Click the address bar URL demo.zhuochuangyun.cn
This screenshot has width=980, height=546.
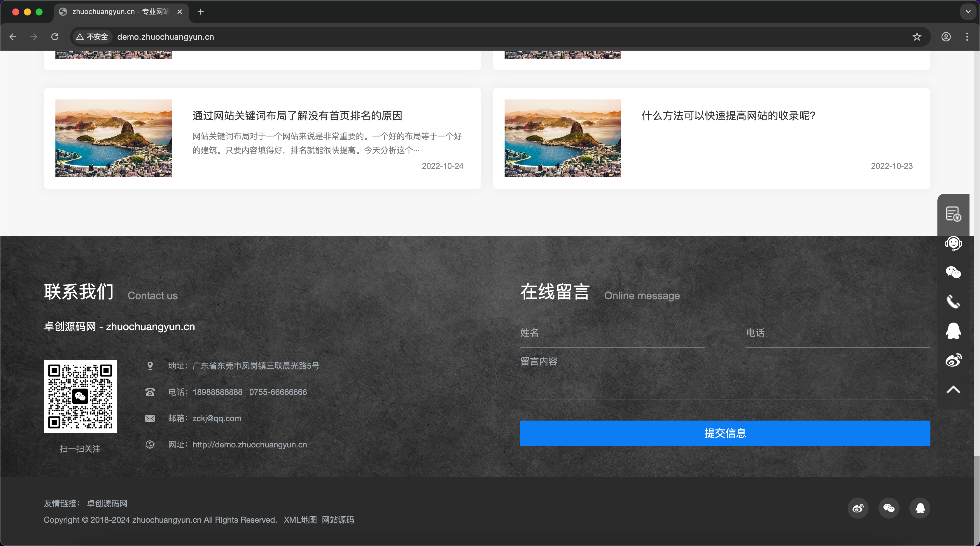tap(165, 37)
